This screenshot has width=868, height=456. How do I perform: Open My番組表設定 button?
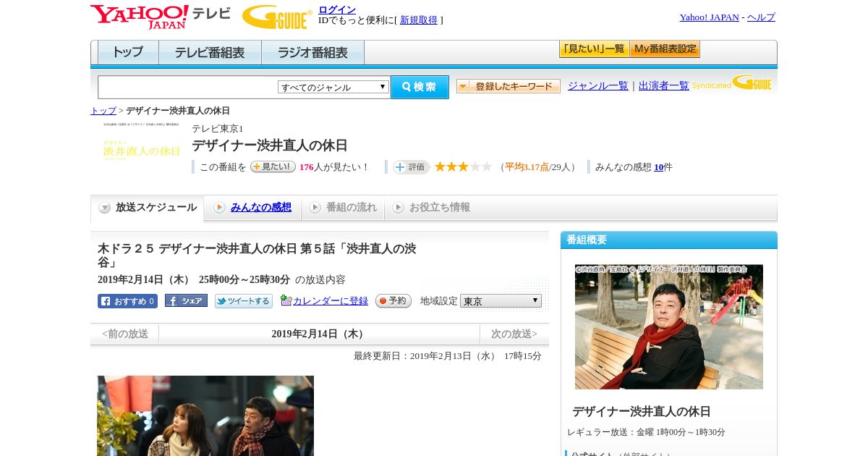point(665,49)
